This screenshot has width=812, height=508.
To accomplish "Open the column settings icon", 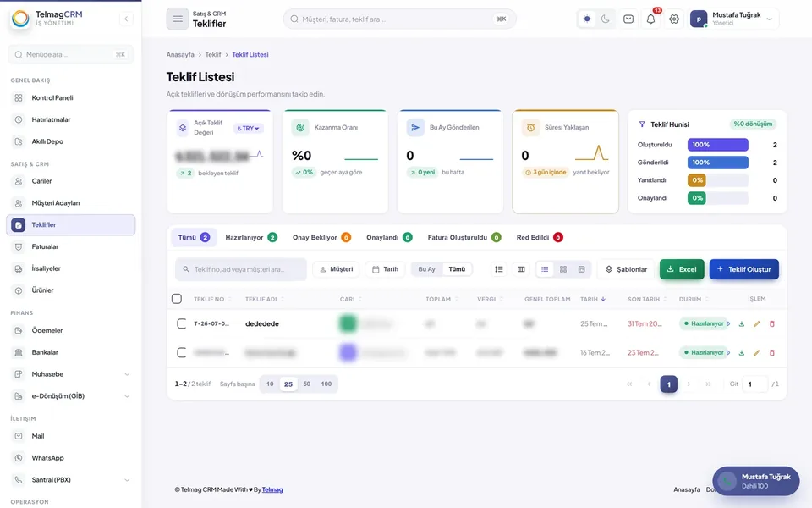I will [x=521, y=269].
